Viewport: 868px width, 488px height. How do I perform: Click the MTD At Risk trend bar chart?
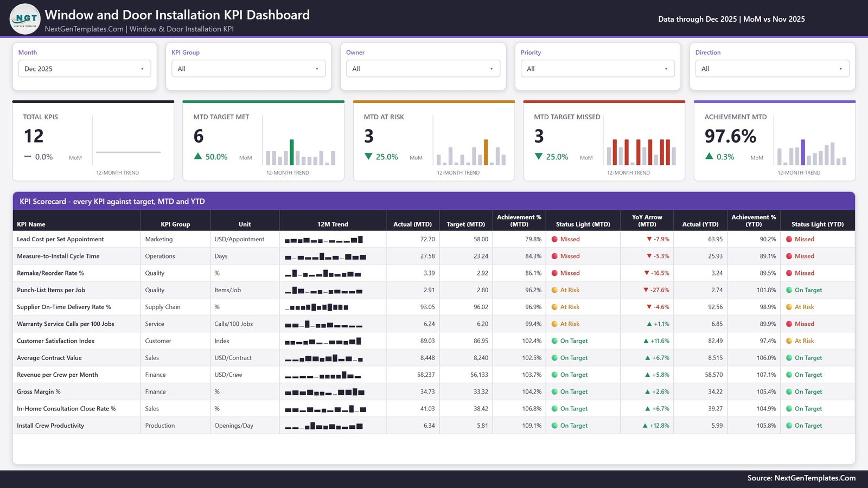[x=471, y=152]
